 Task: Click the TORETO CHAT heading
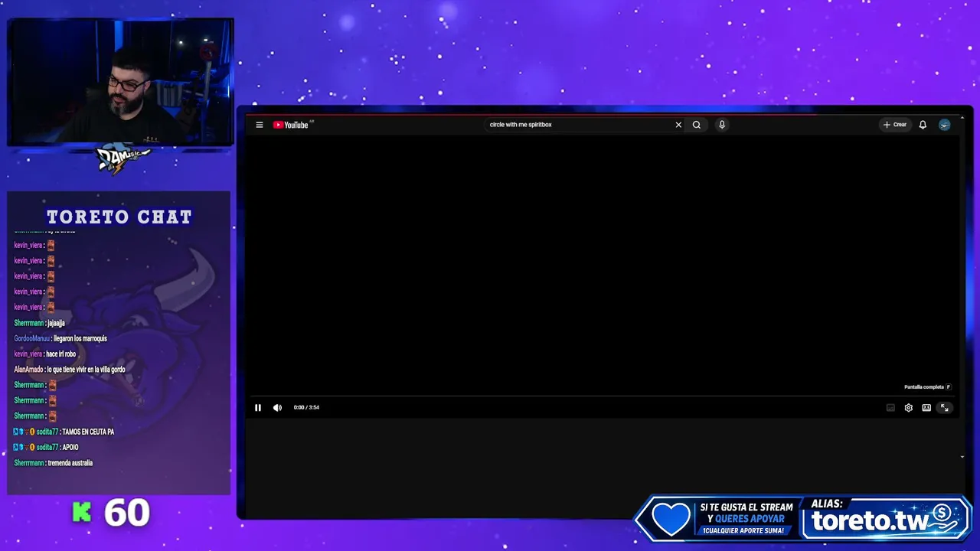click(119, 217)
